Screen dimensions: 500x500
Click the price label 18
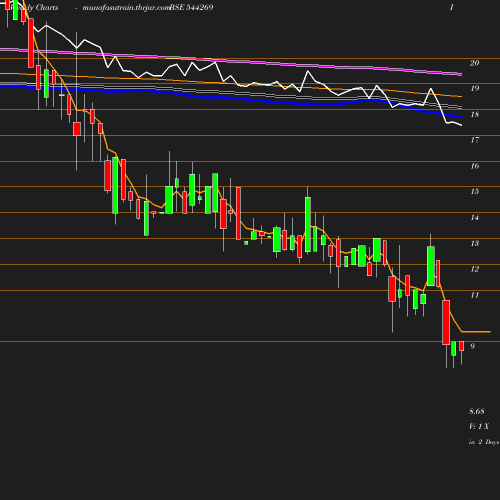[x=474, y=114]
